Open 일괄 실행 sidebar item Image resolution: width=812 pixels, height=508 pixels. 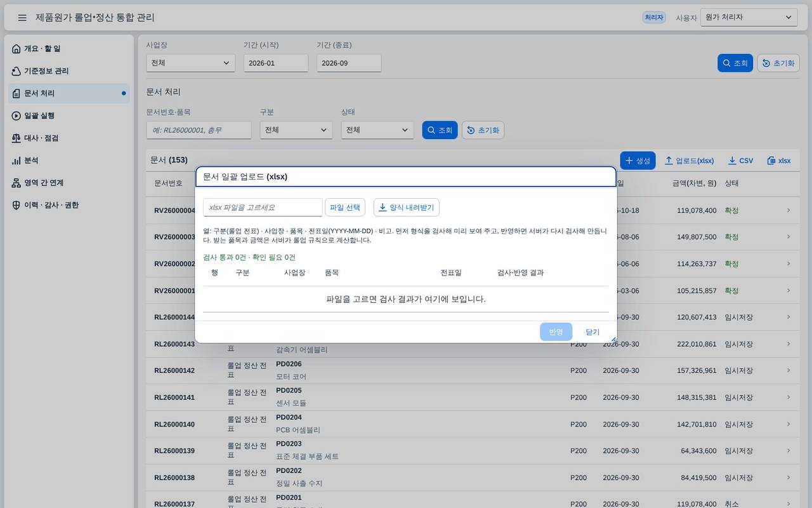70,116
